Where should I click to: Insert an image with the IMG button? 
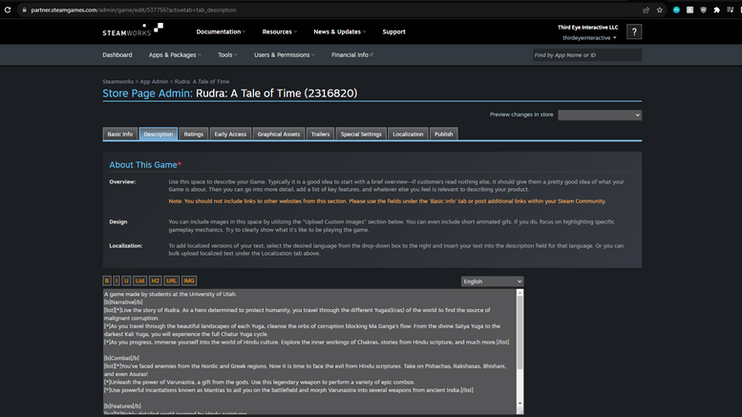tap(189, 281)
